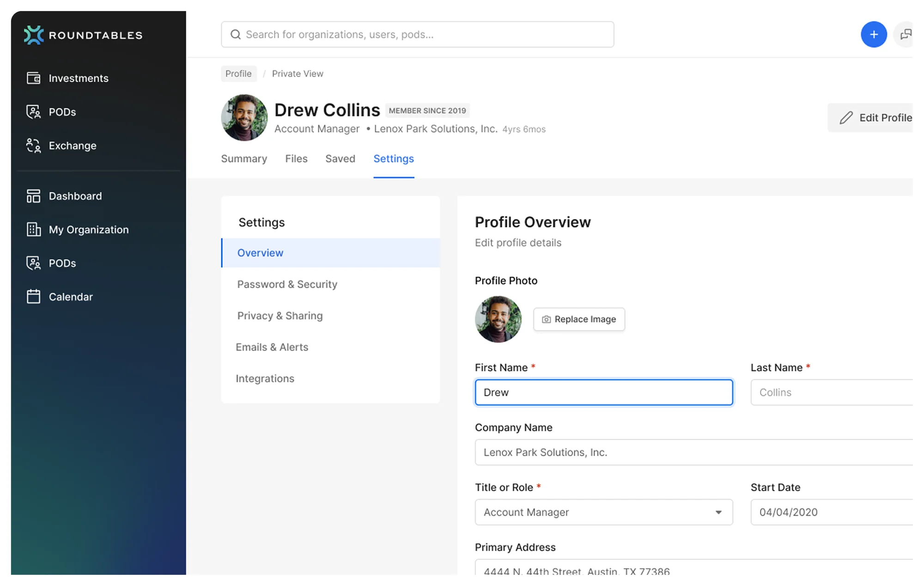Click the Profile Overview heading
The image size is (924, 586).
click(533, 222)
